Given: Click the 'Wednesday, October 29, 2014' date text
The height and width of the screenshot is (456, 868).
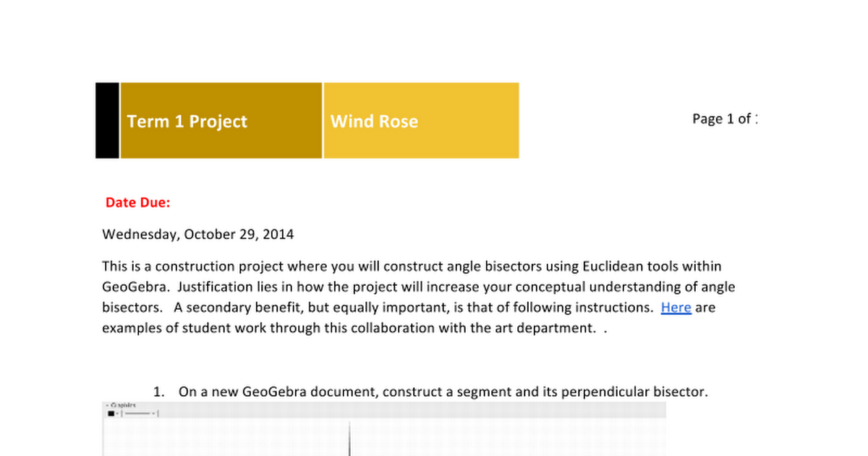Looking at the screenshot, I should pos(198,235).
